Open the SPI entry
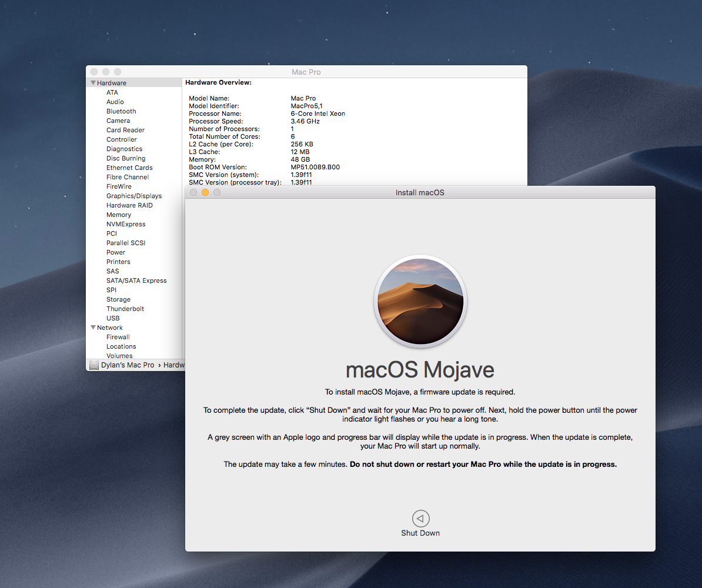 coord(112,290)
